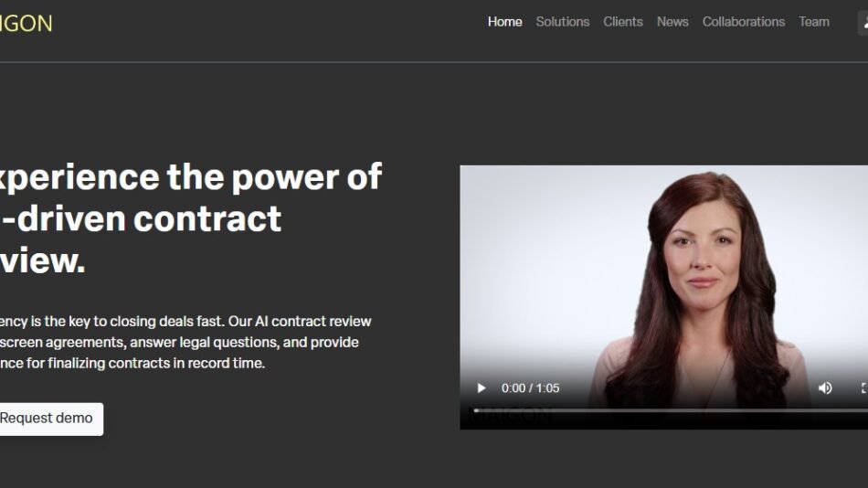868x488 pixels.
Task: Enter fullscreen mode on the video
Action: click(x=863, y=388)
